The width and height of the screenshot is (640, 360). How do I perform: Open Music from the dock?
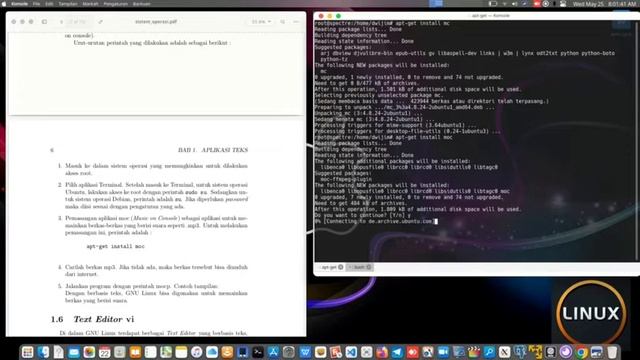tap(197, 352)
